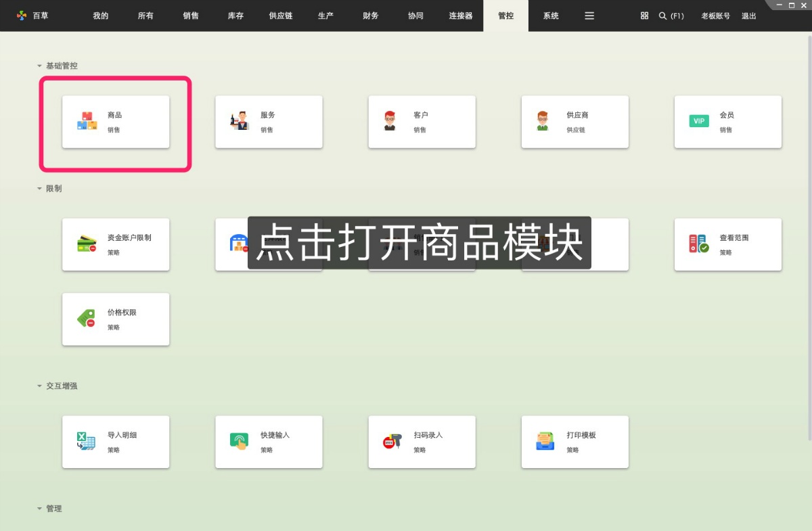Collapse the 交互增强 section
Image resolution: width=812 pixels, height=531 pixels.
click(x=39, y=386)
